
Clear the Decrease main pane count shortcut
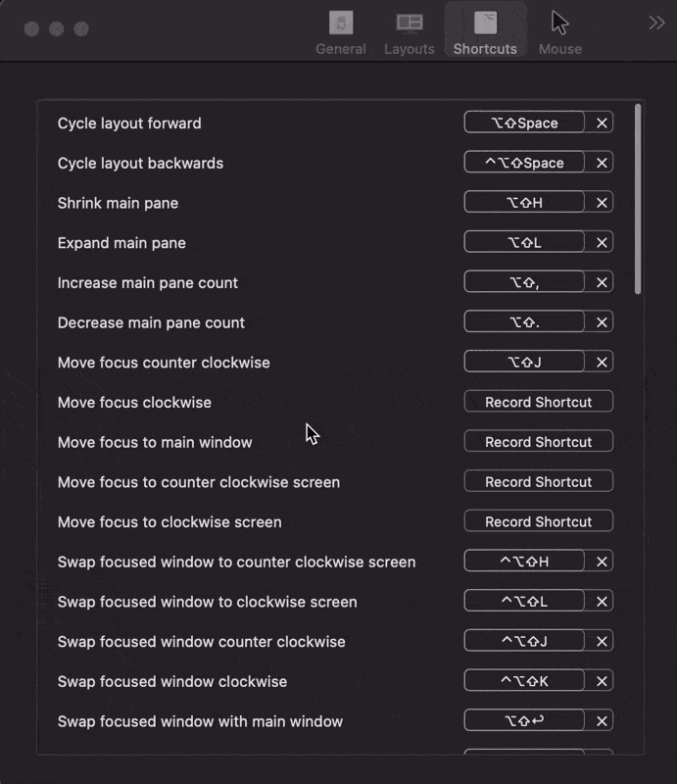[x=603, y=322]
